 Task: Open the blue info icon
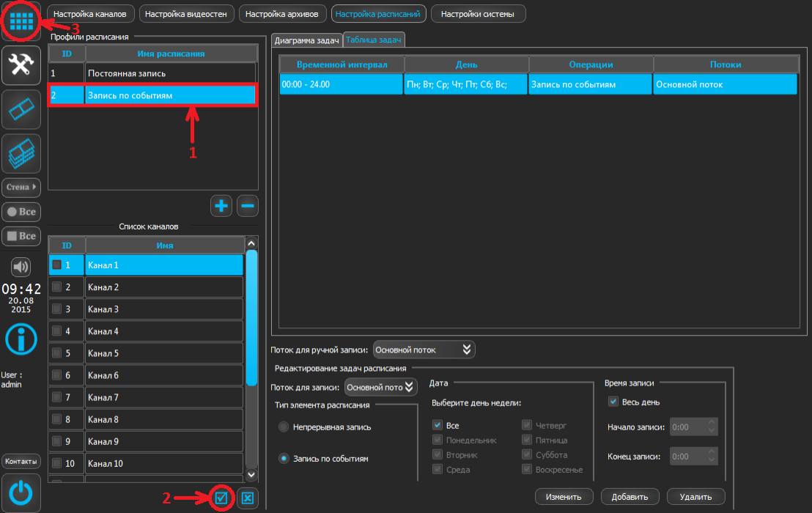click(x=21, y=339)
